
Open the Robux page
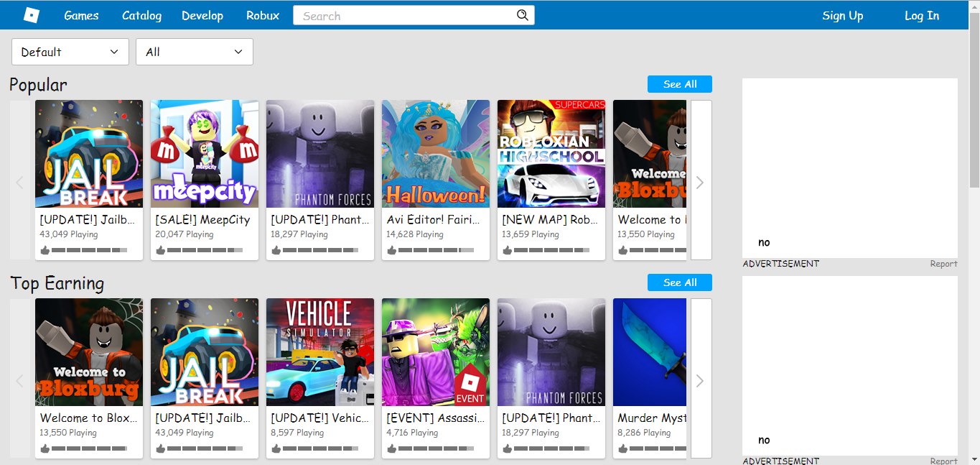coord(262,15)
